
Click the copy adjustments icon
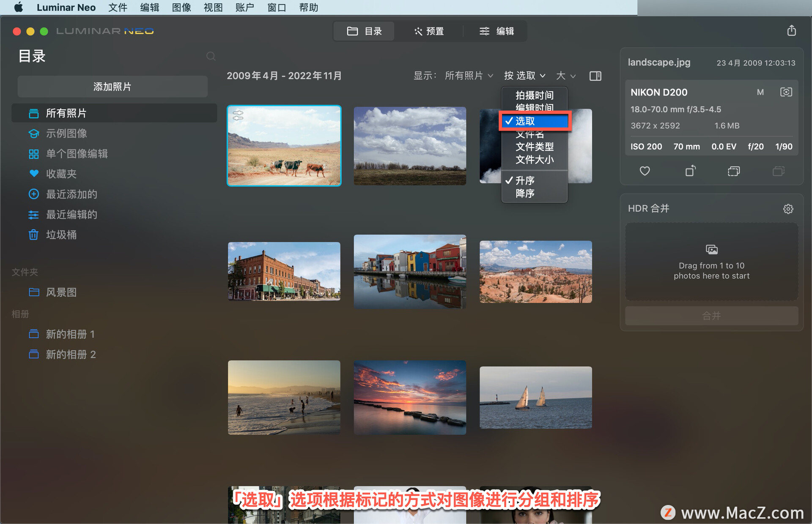[734, 171]
